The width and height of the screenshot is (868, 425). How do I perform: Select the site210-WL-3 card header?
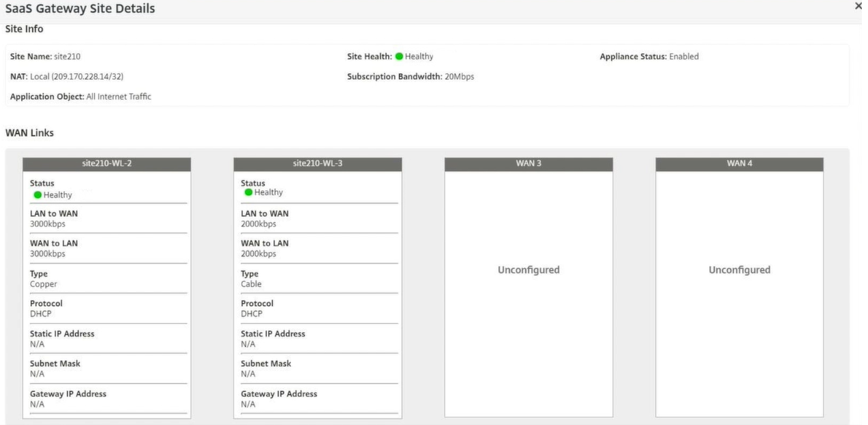pyautogui.click(x=318, y=164)
